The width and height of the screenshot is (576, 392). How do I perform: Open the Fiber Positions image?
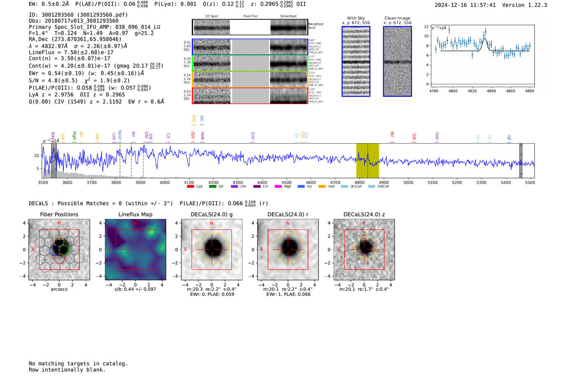(x=59, y=250)
